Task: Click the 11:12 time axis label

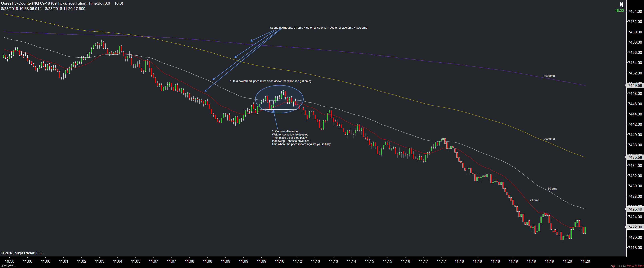Action: click(x=297, y=261)
